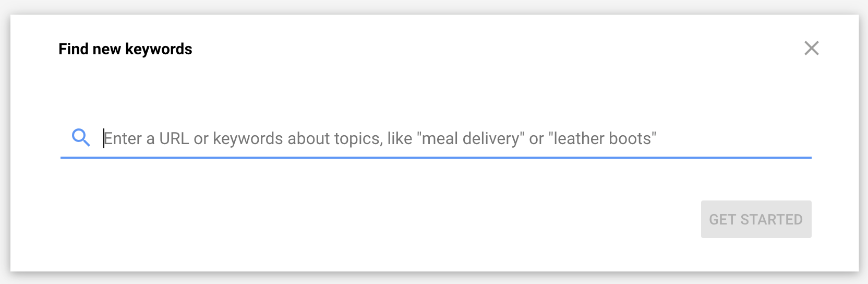Click the 'Find new keywords' heading
Viewport: 868px width, 284px height.
[125, 49]
